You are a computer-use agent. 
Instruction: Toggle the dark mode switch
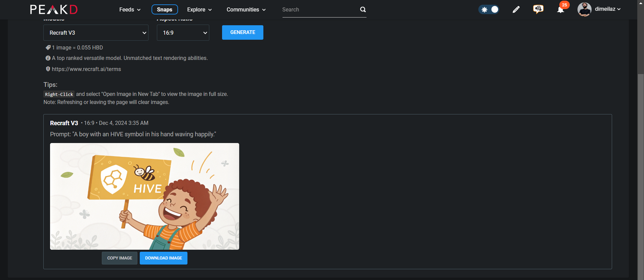tap(489, 9)
